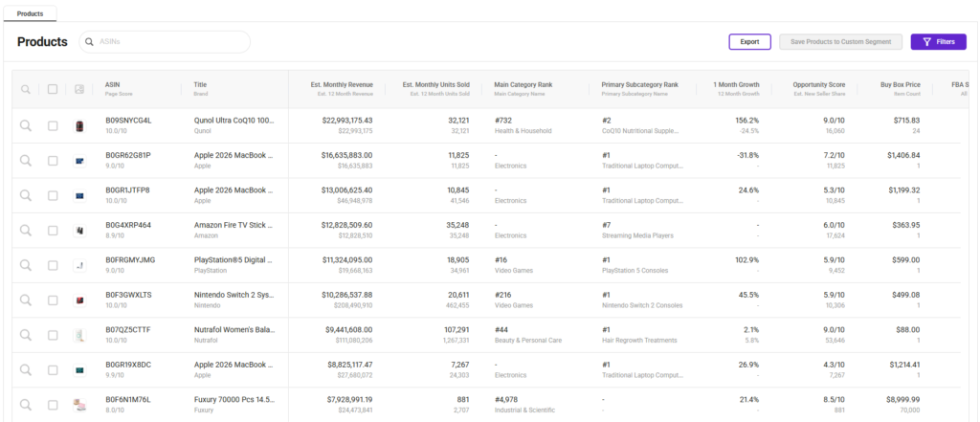Click revenue value $22,993,175.43

[x=347, y=121]
